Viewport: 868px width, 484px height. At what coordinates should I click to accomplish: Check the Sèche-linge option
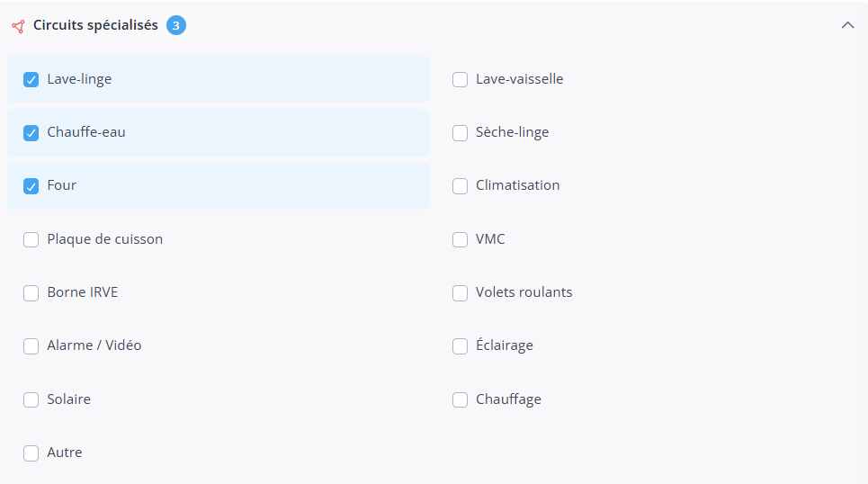coord(460,133)
